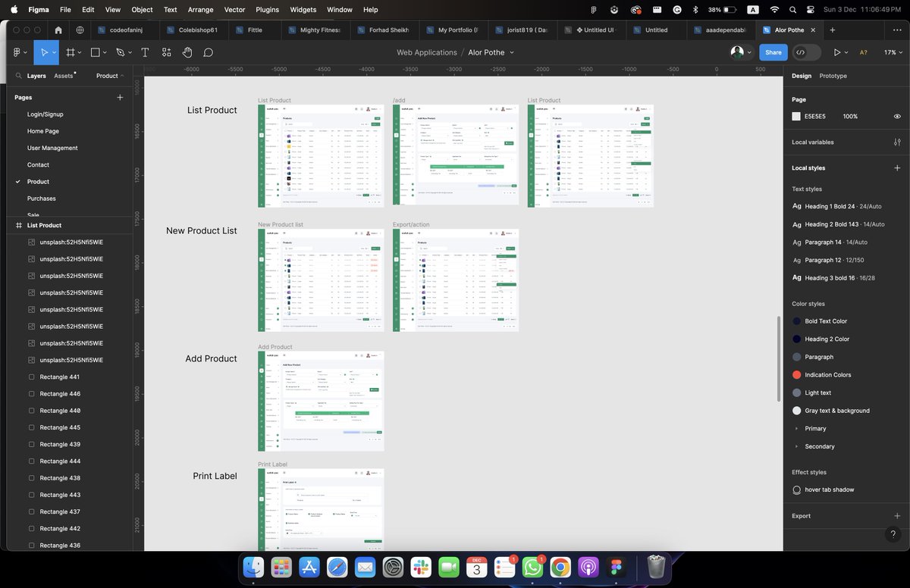
Task: Add a new page with the plus button
Action: pos(120,97)
